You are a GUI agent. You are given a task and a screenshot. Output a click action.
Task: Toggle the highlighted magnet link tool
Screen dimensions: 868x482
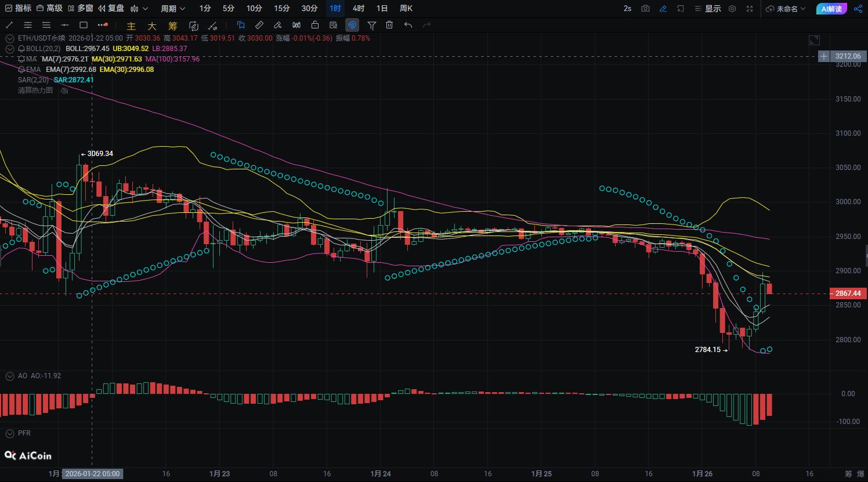352,25
